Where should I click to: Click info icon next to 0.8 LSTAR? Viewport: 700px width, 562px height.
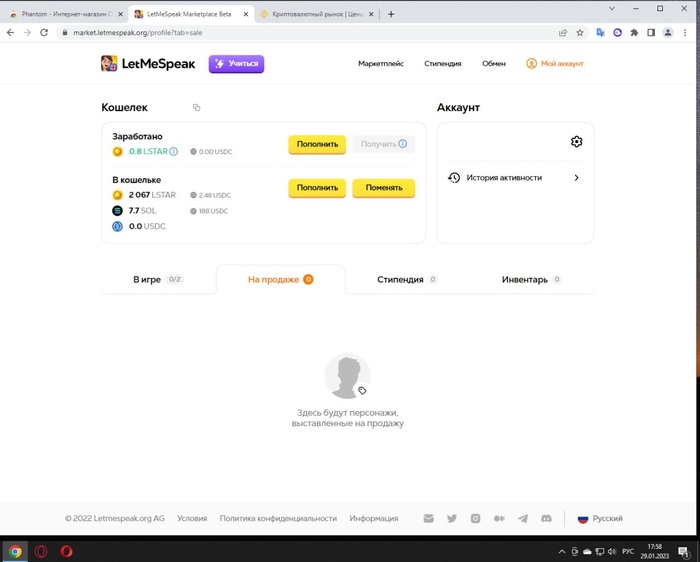click(173, 151)
